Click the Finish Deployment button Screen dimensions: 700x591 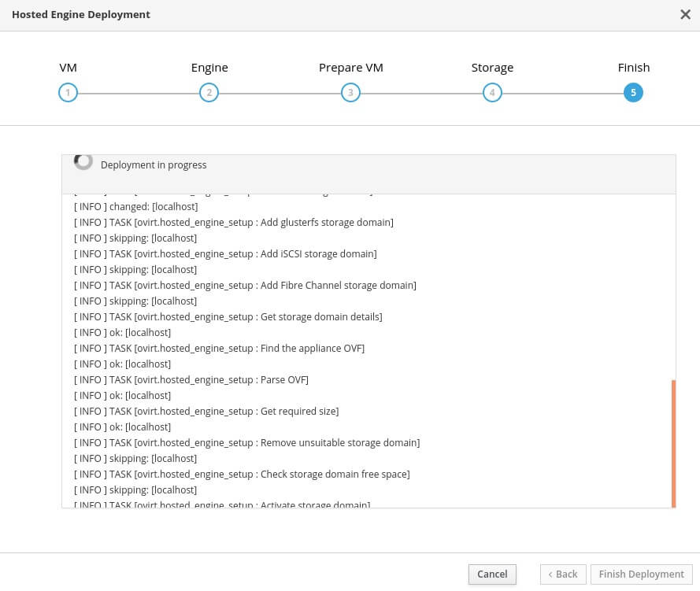[x=641, y=574]
